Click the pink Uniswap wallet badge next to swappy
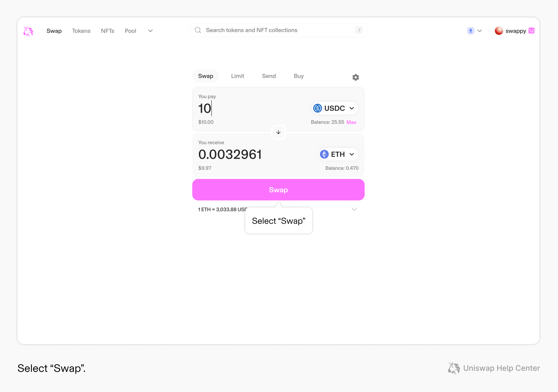 531,30
